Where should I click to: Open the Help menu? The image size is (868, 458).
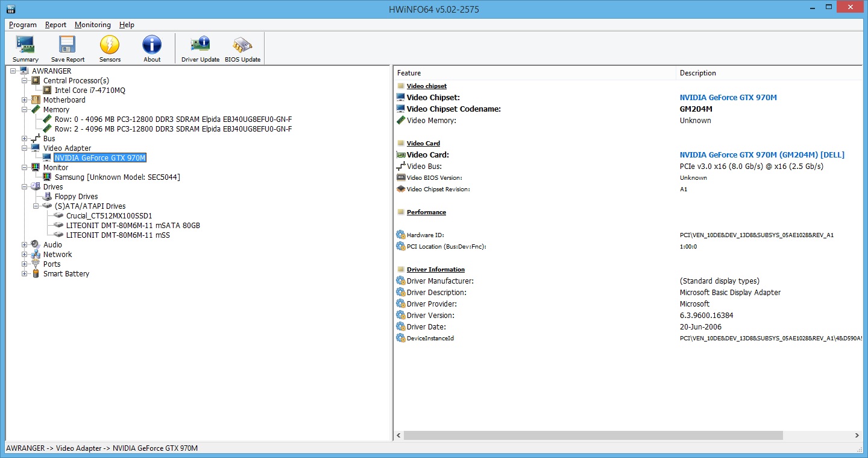point(127,25)
